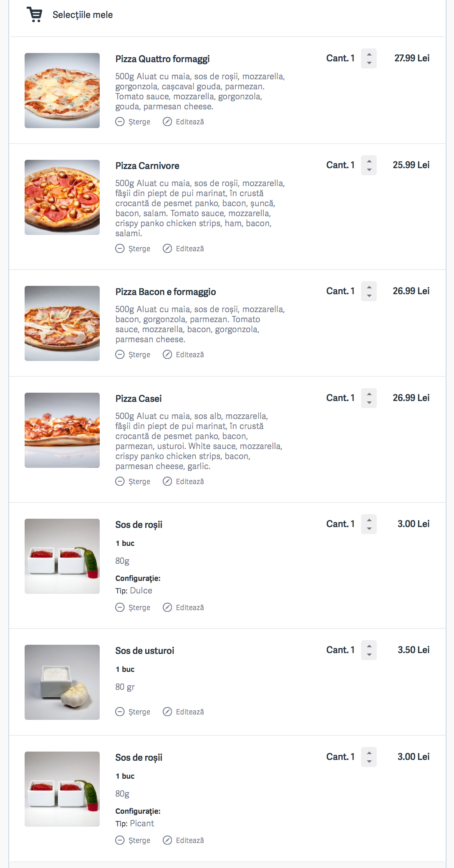Click the Șterge minus icon for Pizza Bacon e formaggio
The width and height of the screenshot is (454, 868).
(x=120, y=355)
